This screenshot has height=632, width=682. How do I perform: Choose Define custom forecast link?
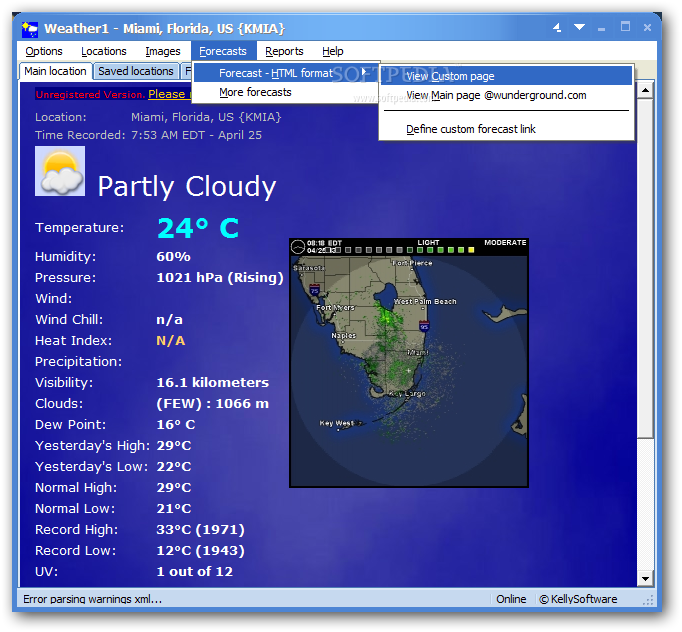pos(471,129)
